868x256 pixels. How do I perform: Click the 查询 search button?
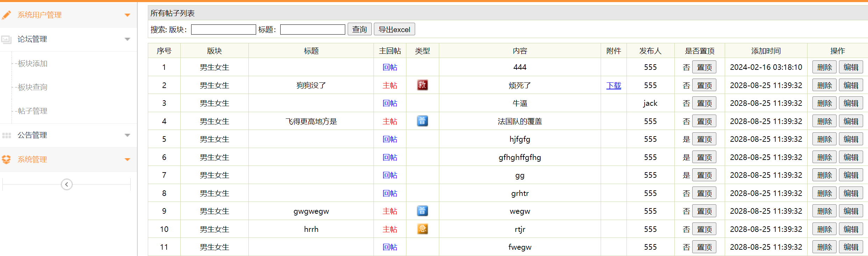pos(360,29)
